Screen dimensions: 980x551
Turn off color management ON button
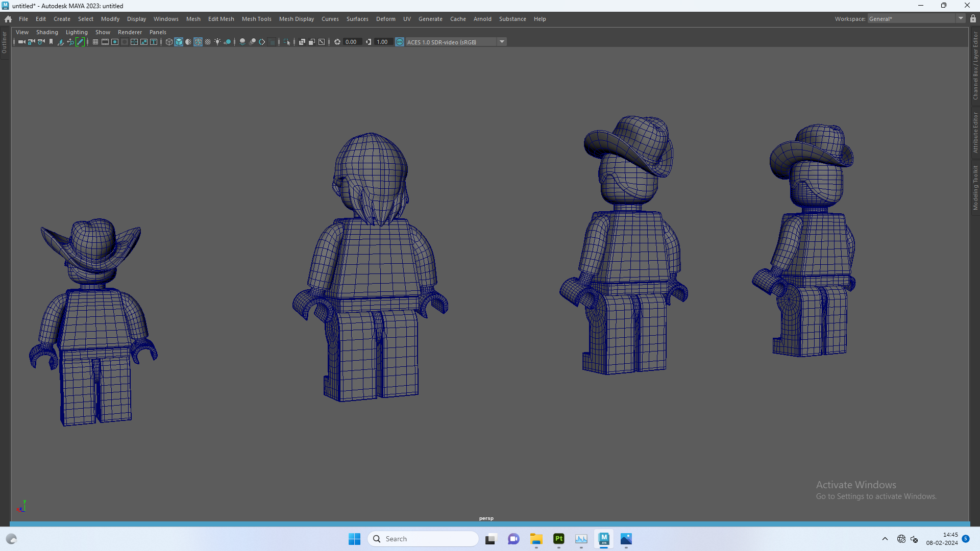point(400,42)
